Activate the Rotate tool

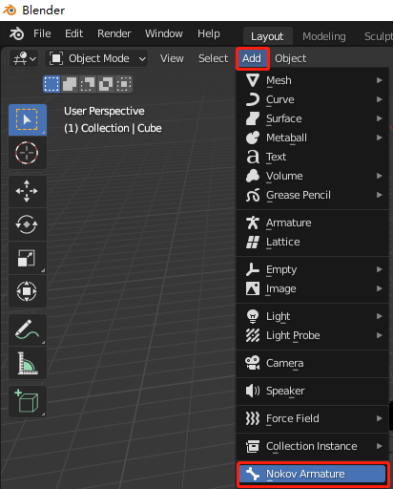(27, 224)
